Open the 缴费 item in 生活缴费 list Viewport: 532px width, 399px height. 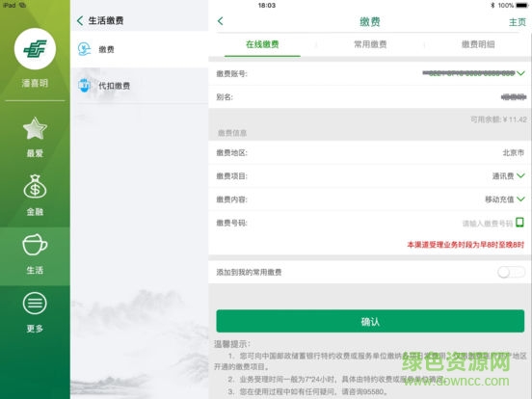140,49
